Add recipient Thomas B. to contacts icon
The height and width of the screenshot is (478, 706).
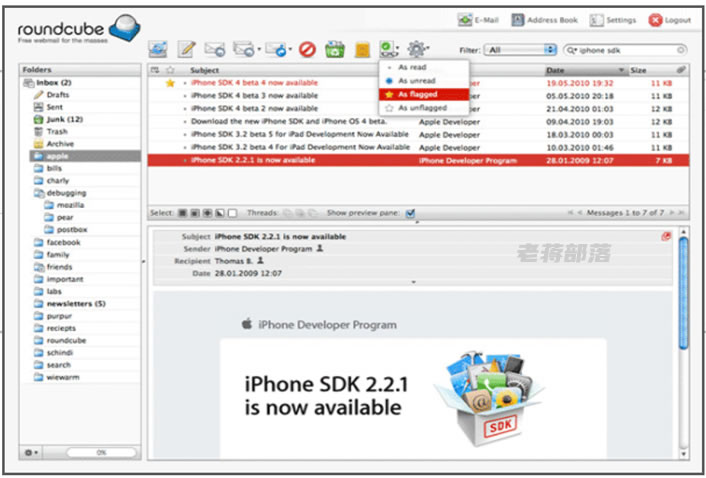[260, 261]
